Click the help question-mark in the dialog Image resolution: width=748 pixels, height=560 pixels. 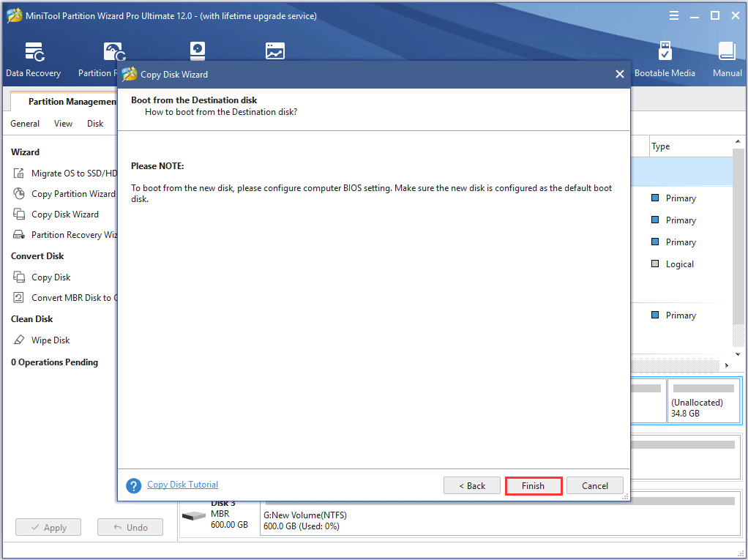click(x=133, y=485)
